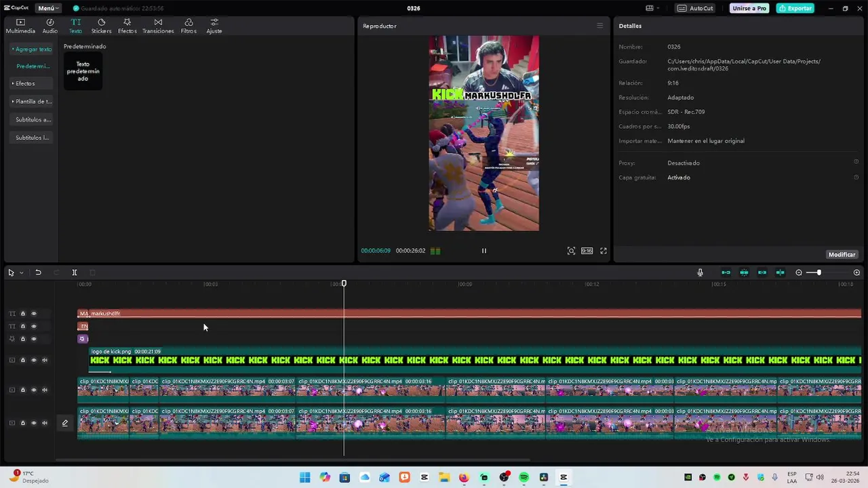Select the Texto tab
This screenshot has height=488, width=868.
[75, 26]
